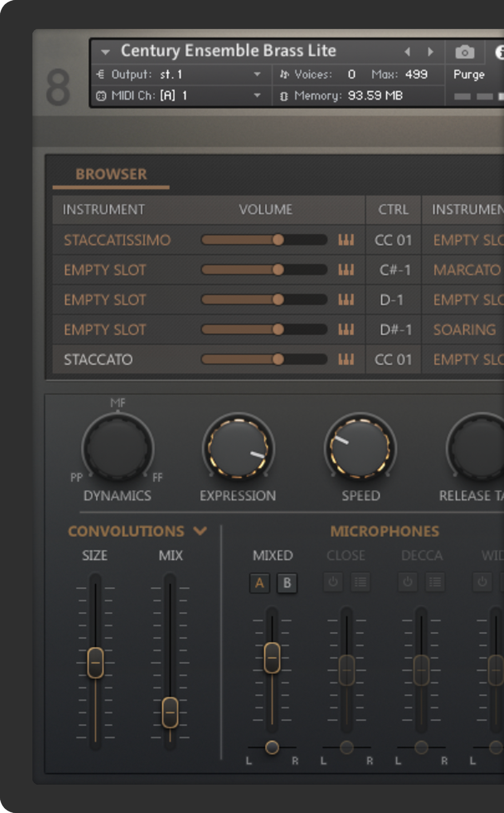Enable the Decca microphone power button

pos(408,582)
